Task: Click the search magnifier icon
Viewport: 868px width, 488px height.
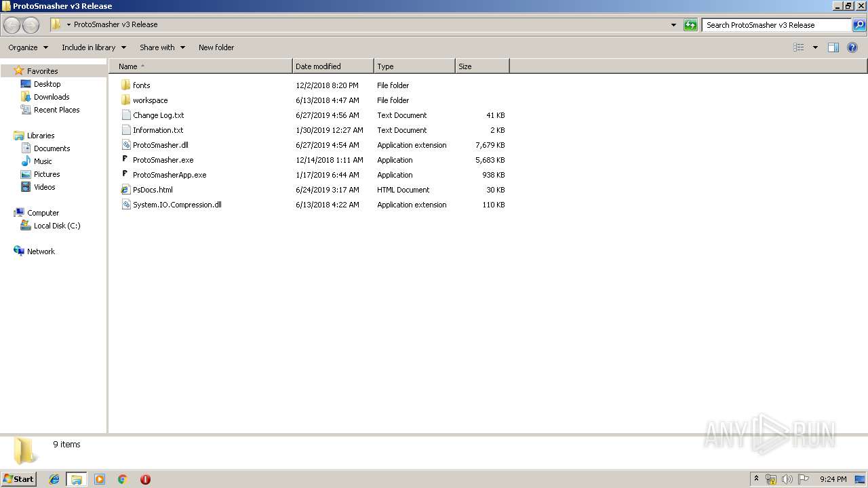Action: (x=859, y=25)
